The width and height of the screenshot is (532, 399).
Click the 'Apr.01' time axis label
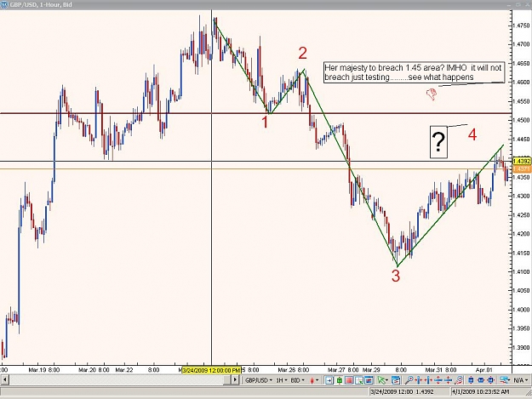click(483, 370)
